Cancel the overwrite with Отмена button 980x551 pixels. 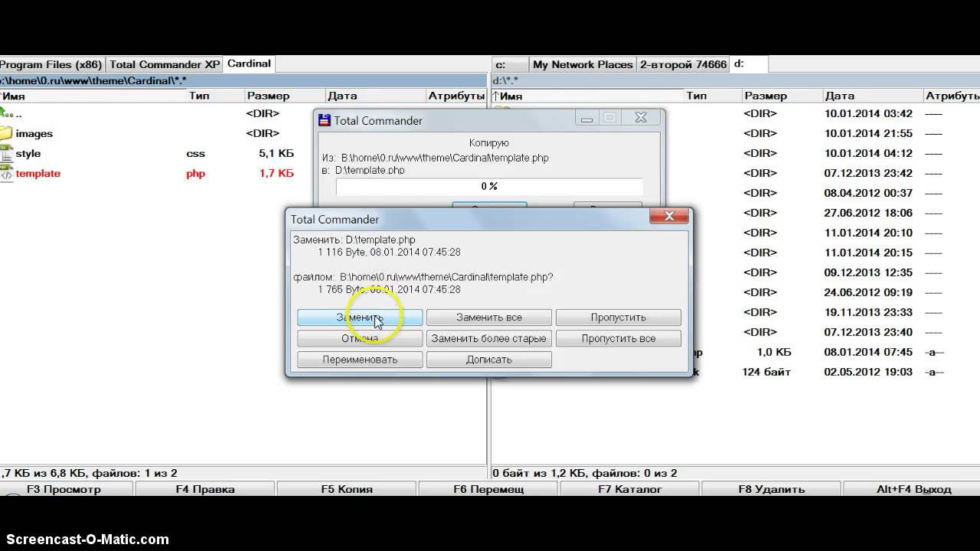click(x=360, y=338)
